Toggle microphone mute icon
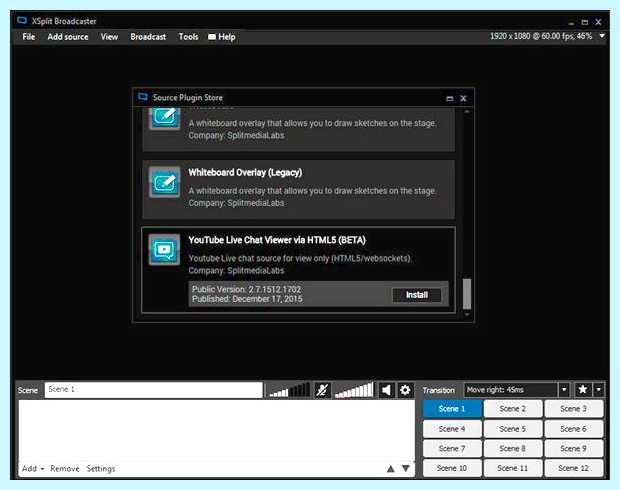The width and height of the screenshot is (620, 490). [322, 390]
